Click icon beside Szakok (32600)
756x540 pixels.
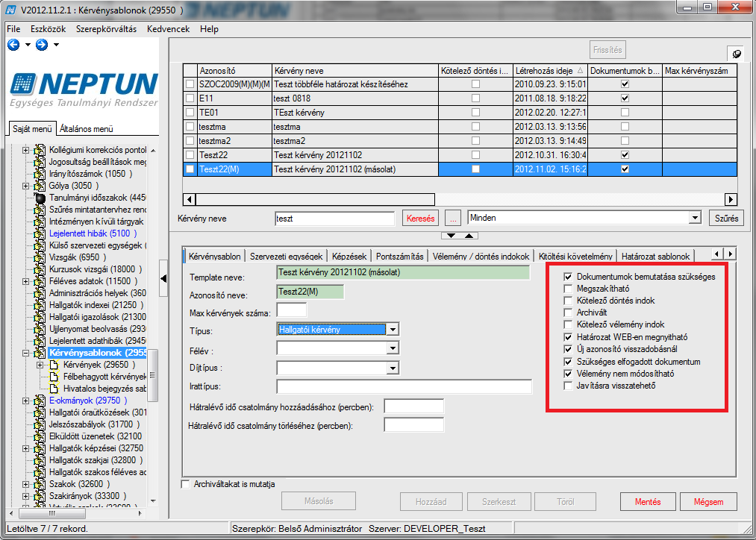[40, 484]
